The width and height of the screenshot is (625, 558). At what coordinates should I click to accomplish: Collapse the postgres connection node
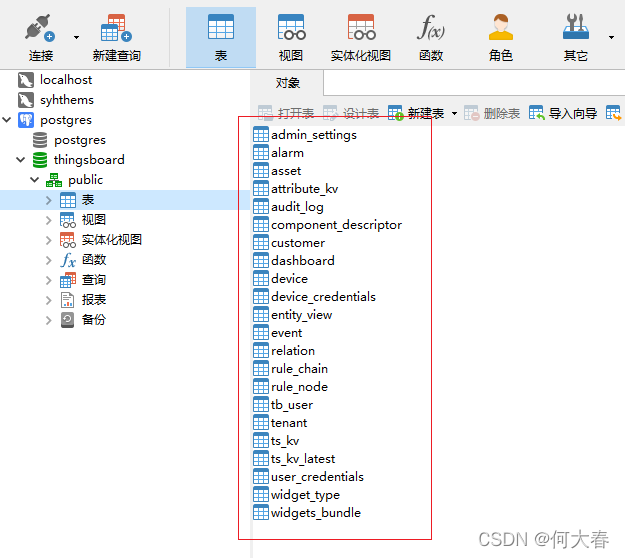pyautogui.click(x=7, y=120)
